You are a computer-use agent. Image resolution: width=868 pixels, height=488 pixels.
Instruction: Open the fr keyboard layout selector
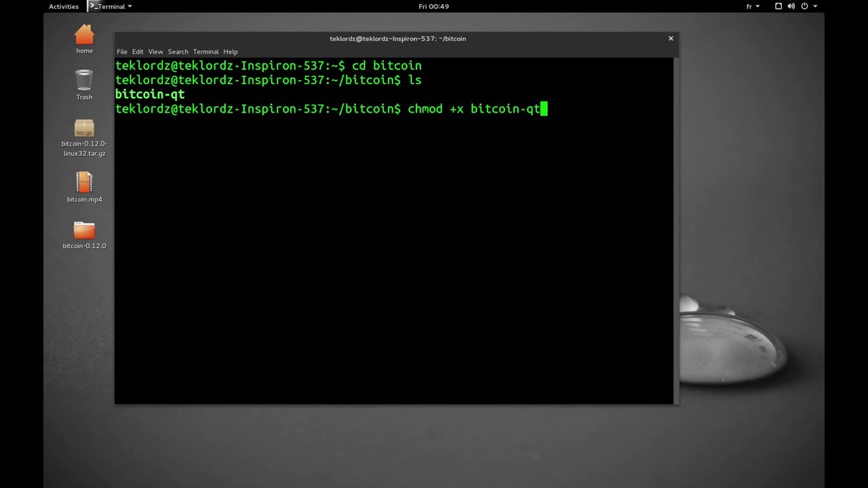[753, 6]
